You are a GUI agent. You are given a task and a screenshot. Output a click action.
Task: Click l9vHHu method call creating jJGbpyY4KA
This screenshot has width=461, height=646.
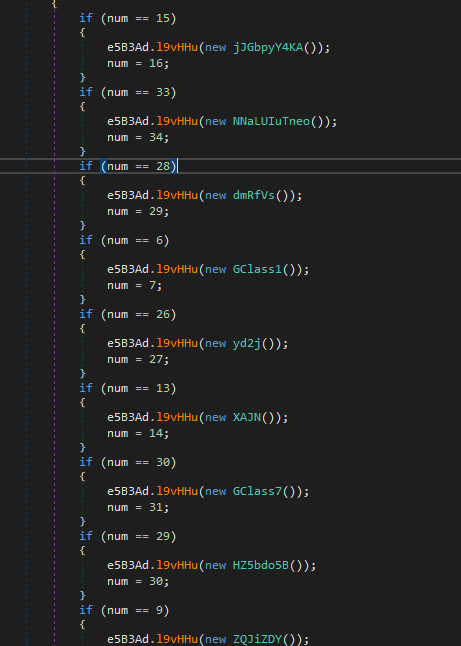tap(177, 48)
